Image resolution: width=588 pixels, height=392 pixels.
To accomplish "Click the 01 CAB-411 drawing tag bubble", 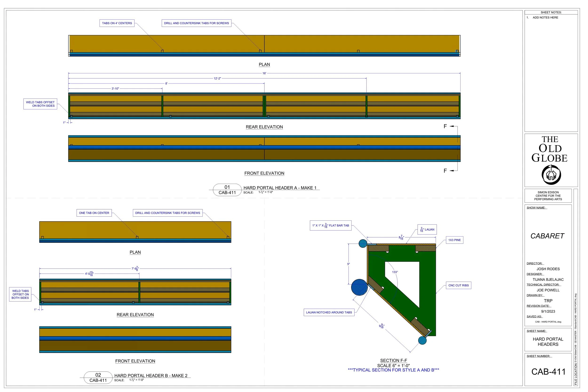I will pyautogui.click(x=227, y=190).
